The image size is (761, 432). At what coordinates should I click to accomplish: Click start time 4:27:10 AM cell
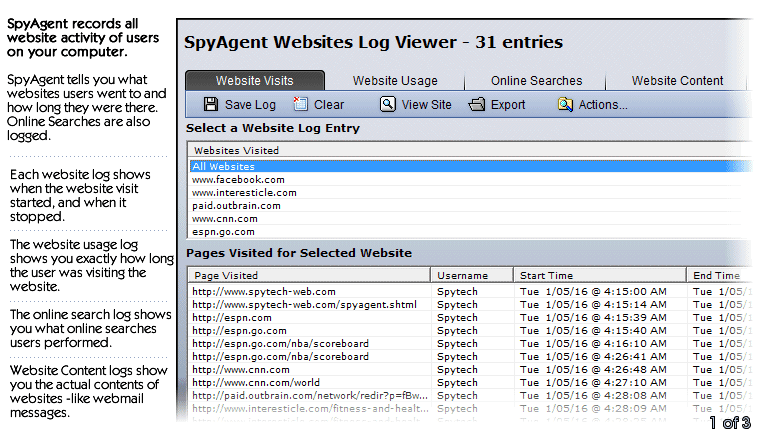point(593,383)
